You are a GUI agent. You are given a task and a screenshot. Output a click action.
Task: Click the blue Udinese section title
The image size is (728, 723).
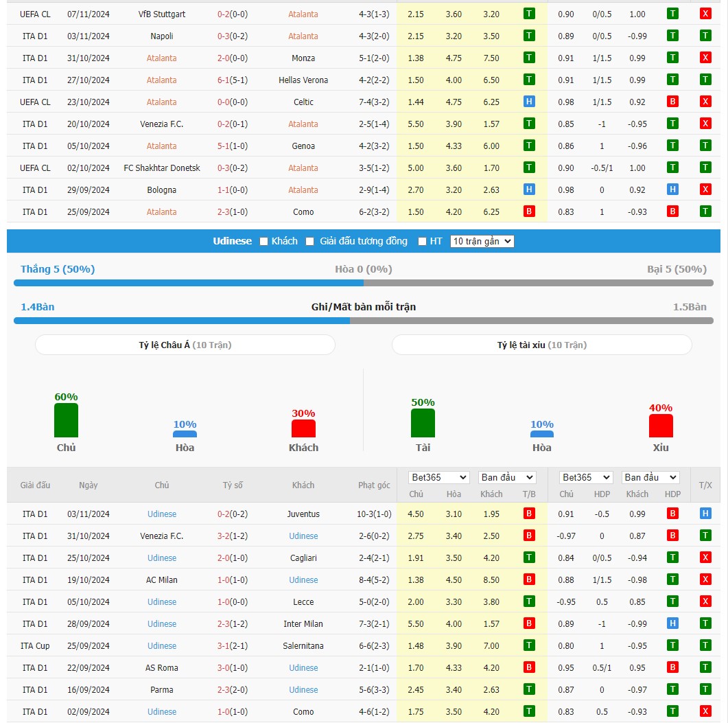[232, 241]
